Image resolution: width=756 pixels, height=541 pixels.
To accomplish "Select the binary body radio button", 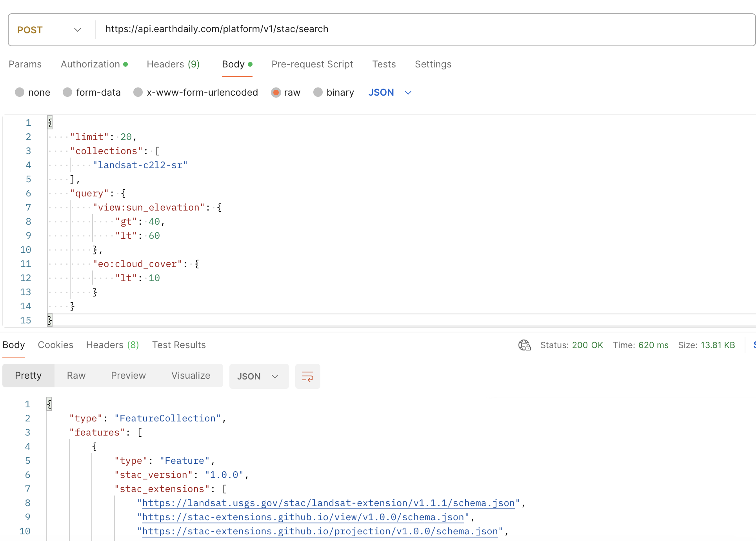I will point(318,92).
